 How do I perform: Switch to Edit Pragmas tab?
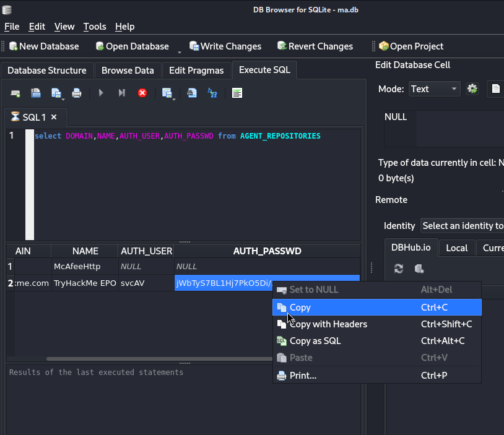pyautogui.click(x=196, y=71)
